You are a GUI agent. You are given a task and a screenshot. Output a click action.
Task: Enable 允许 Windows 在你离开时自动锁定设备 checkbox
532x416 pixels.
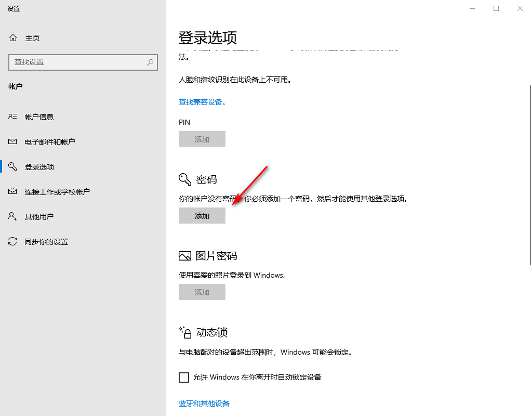(x=184, y=378)
